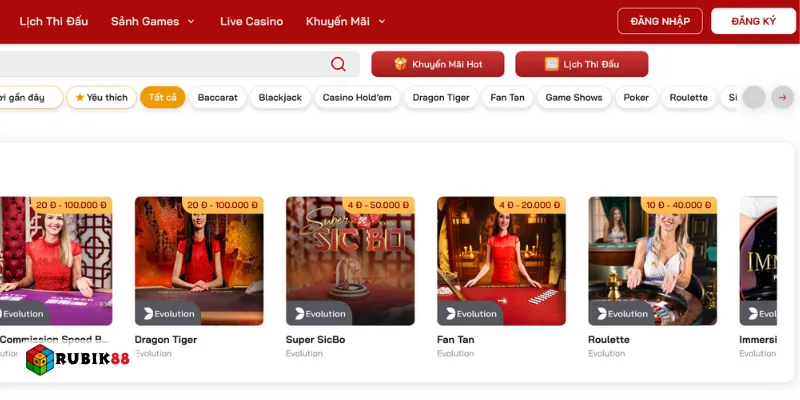This screenshot has height=400, width=800.
Task: Click the gift icon on Khuyến Mãi Hot
Action: click(x=400, y=64)
